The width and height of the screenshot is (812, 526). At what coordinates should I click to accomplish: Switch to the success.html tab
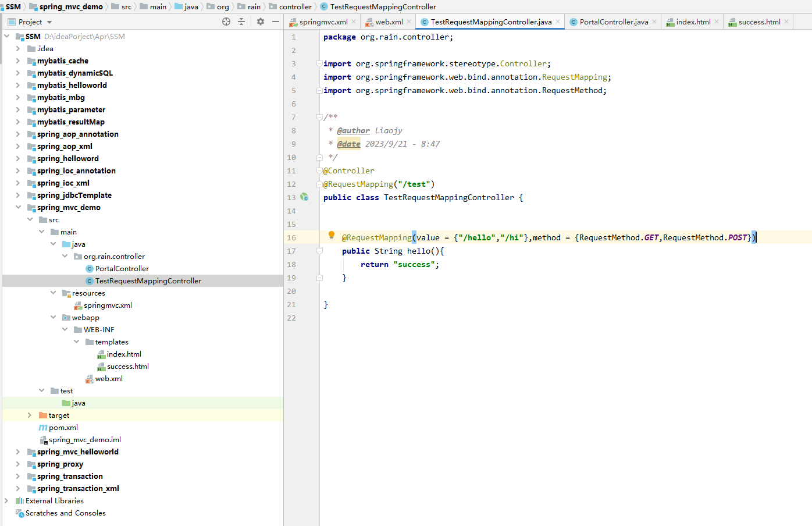pyautogui.click(x=759, y=22)
